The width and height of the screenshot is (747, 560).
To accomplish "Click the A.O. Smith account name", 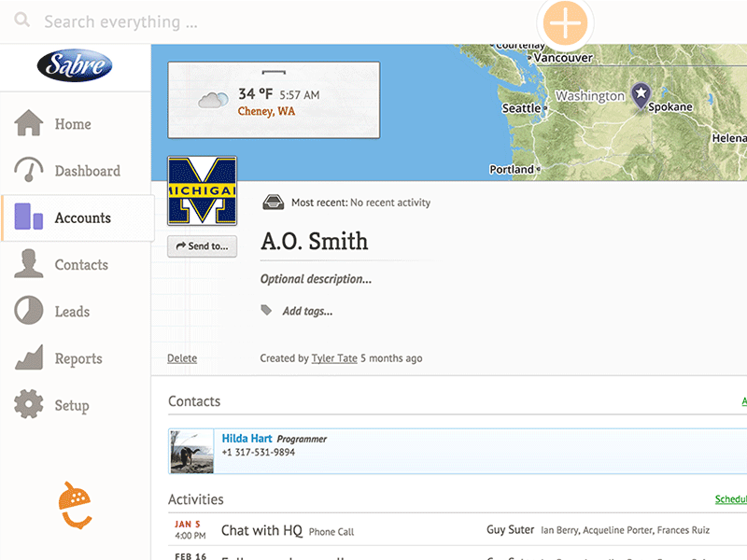I will click(315, 241).
